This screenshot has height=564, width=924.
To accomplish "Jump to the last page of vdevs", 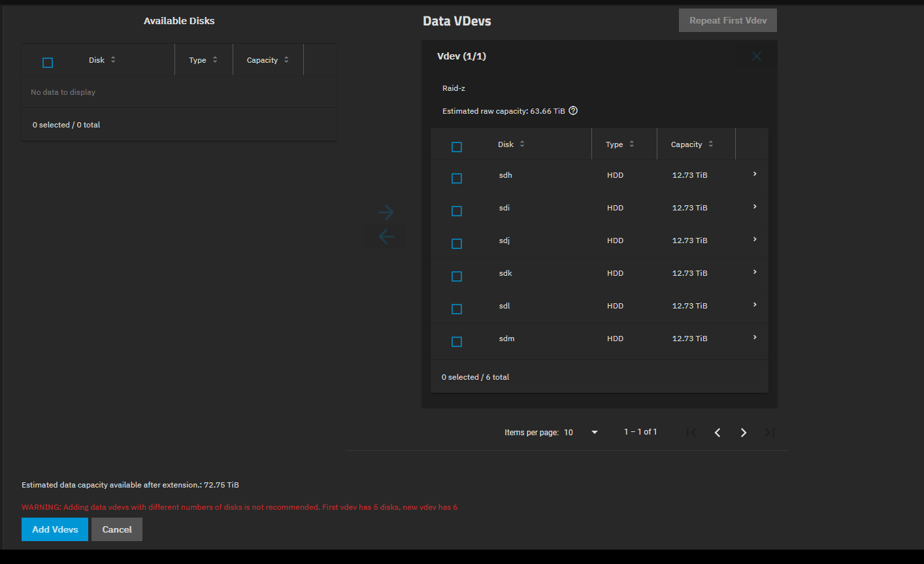I will (769, 433).
